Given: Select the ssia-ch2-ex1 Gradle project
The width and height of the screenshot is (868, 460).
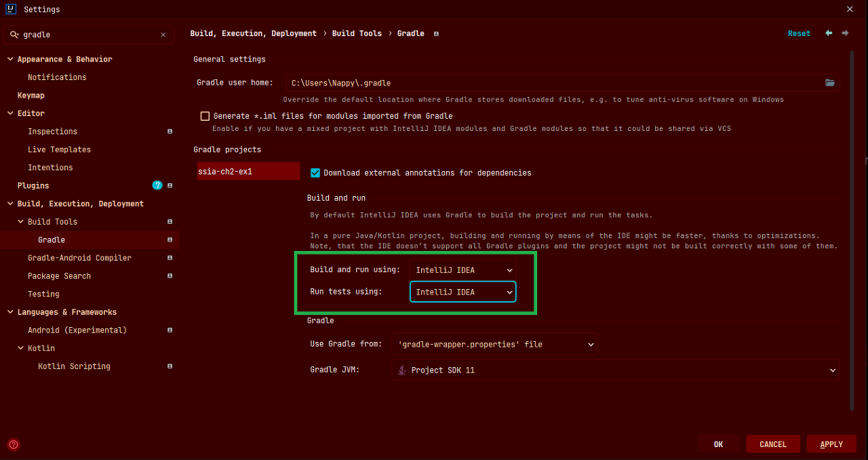Looking at the screenshot, I should click(248, 172).
